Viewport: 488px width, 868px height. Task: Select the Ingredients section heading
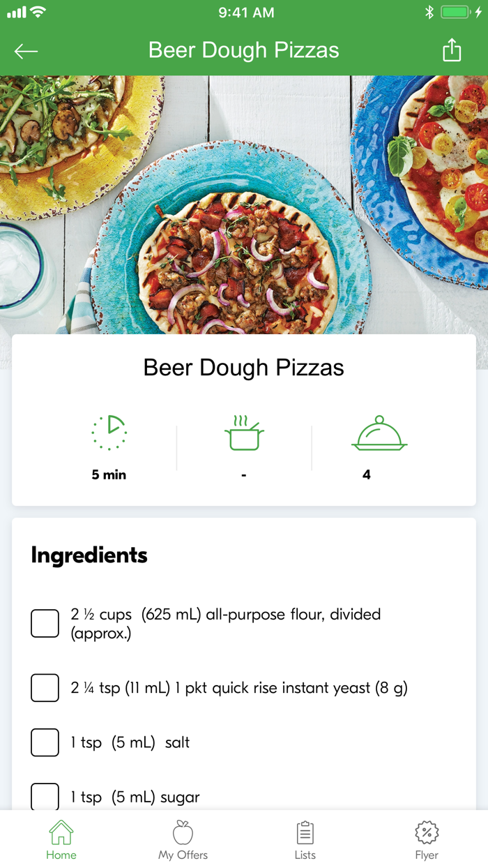coord(88,555)
